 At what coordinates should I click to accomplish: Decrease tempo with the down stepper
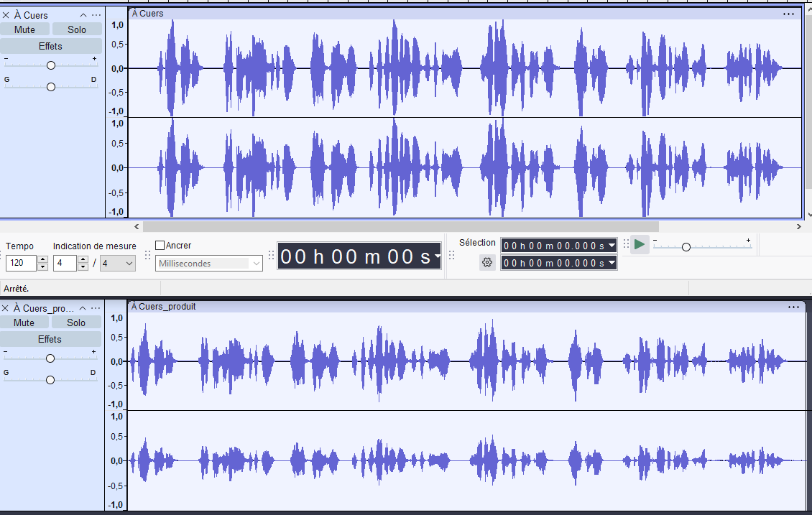(x=43, y=267)
